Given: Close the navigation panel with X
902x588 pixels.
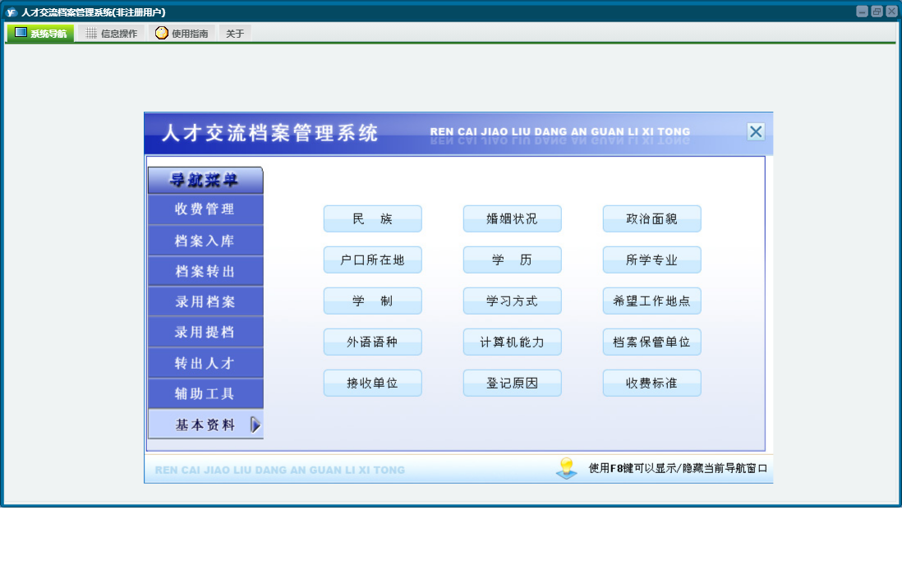Looking at the screenshot, I should point(756,131).
